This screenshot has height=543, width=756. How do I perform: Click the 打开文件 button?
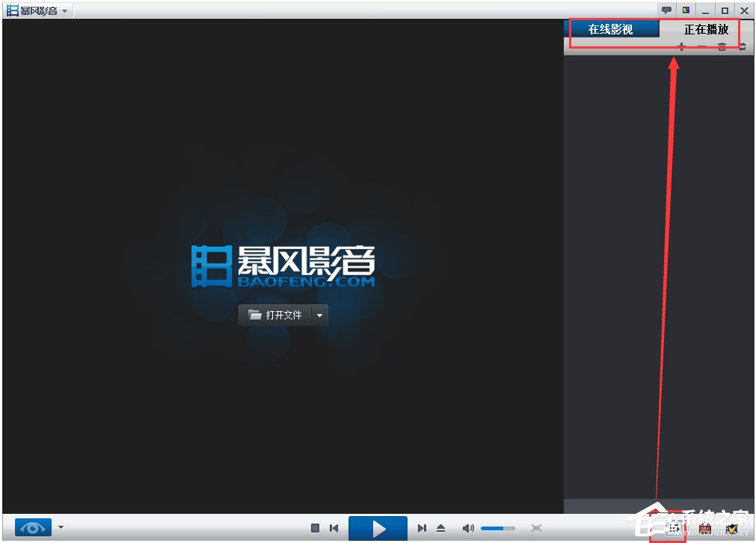click(275, 315)
